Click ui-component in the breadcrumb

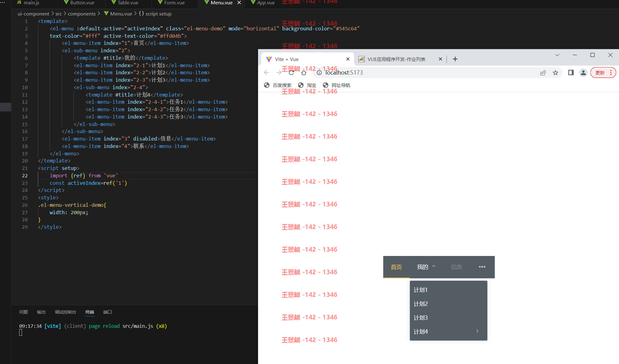click(33, 14)
